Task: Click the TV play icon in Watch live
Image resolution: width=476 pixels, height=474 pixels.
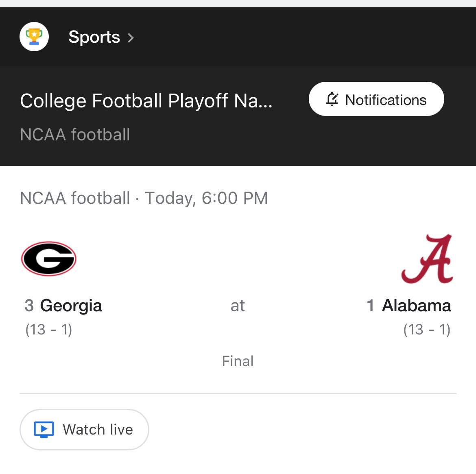Action: click(44, 430)
